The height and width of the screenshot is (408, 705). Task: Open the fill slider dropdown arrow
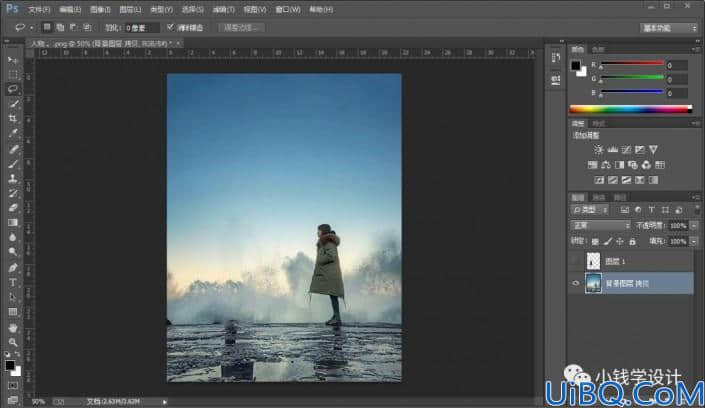click(x=694, y=242)
